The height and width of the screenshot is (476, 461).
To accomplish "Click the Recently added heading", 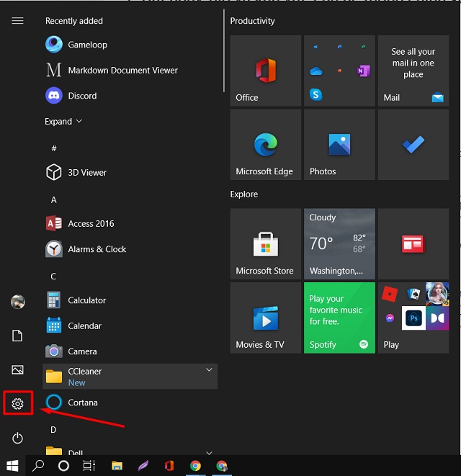I will [x=74, y=21].
